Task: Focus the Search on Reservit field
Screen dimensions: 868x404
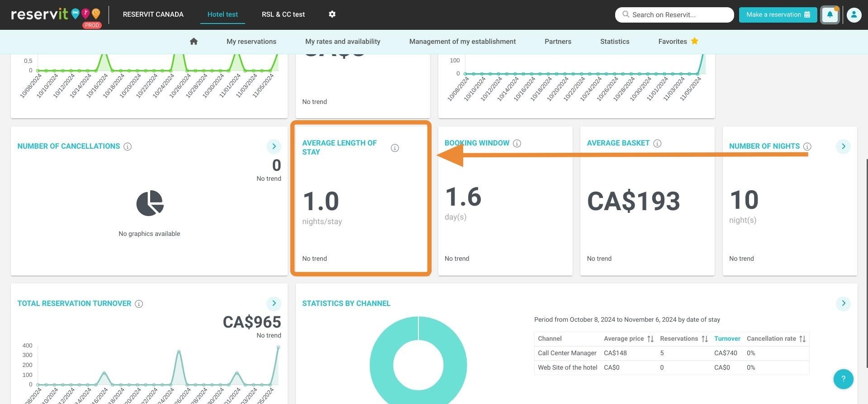Action: [674, 14]
